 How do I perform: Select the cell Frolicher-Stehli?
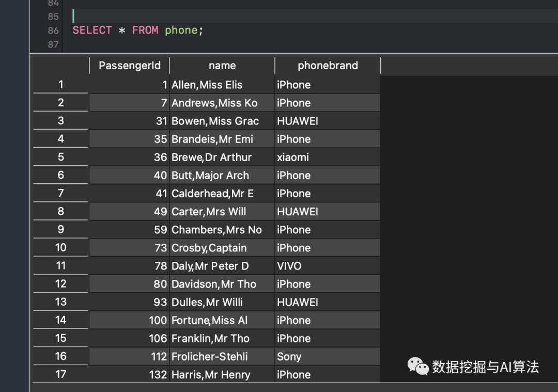[x=222, y=357]
